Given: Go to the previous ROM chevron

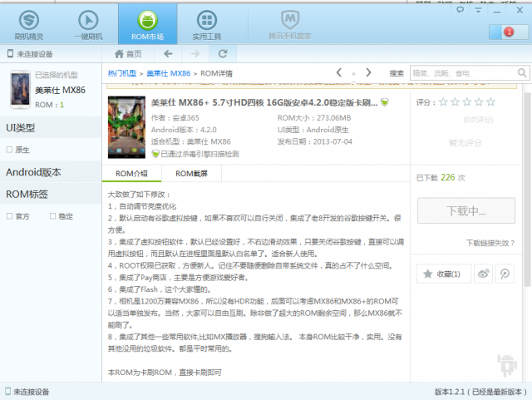Looking at the screenshot, I should [x=338, y=72].
